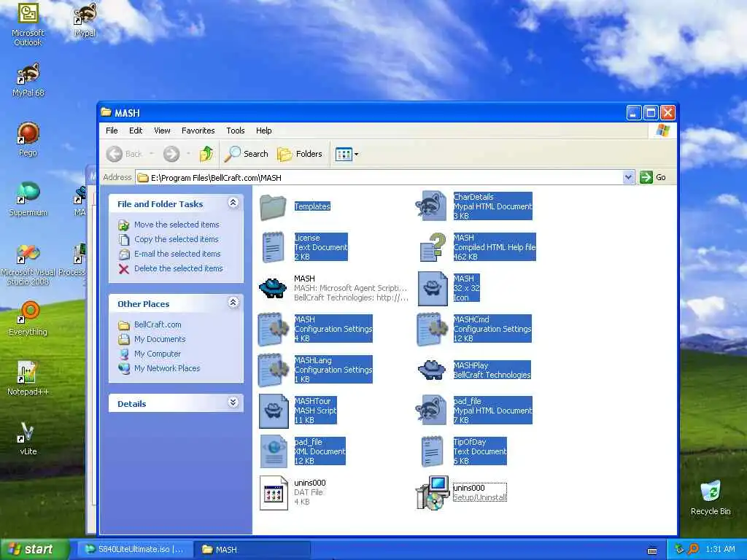Open Microsoft Visual Studio 2008 shortcut
Image resolution: width=747 pixels, height=560 pixels.
click(28, 265)
